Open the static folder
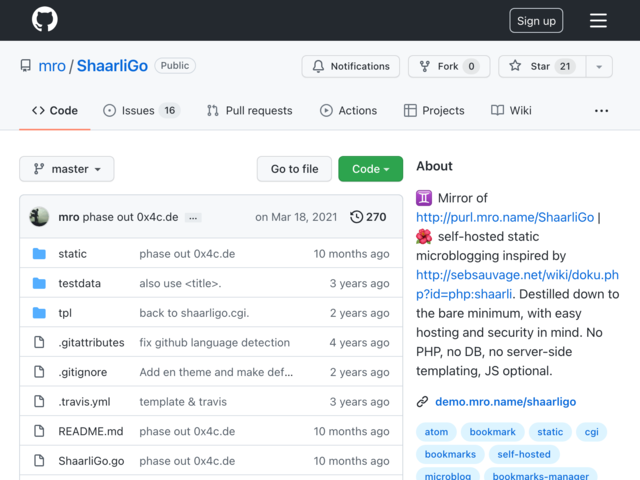 [72, 254]
